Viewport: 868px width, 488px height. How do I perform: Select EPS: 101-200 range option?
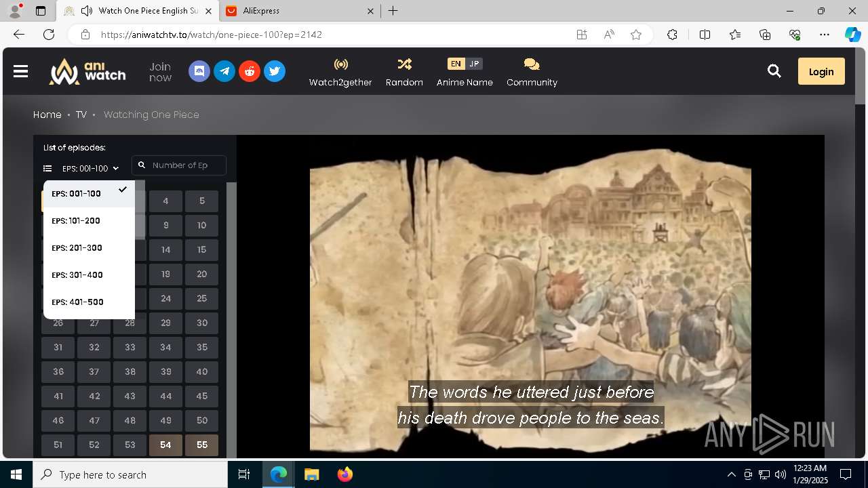pos(89,220)
